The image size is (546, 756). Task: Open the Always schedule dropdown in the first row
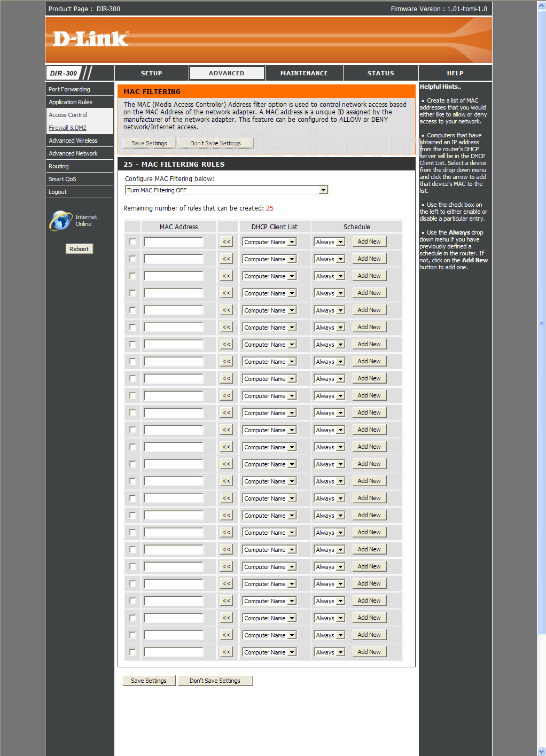(x=329, y=242)
